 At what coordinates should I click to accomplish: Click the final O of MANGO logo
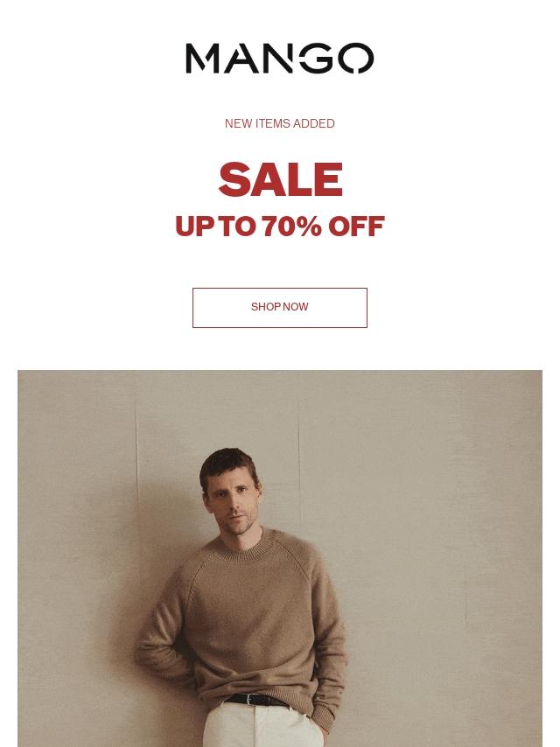pos(355,58)
